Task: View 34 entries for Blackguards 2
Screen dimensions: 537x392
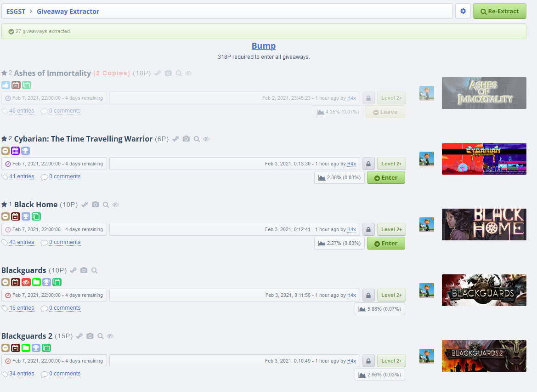Action: click(x=22, y=374)
